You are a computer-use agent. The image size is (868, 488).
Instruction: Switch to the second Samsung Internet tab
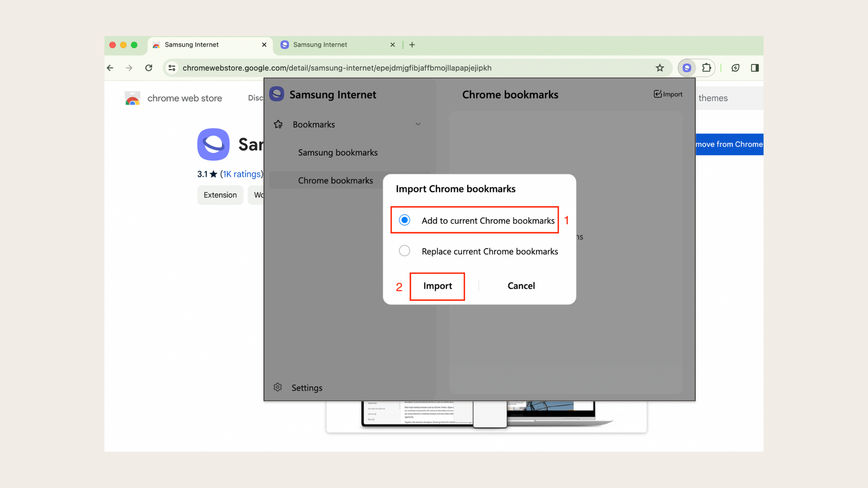339,45
